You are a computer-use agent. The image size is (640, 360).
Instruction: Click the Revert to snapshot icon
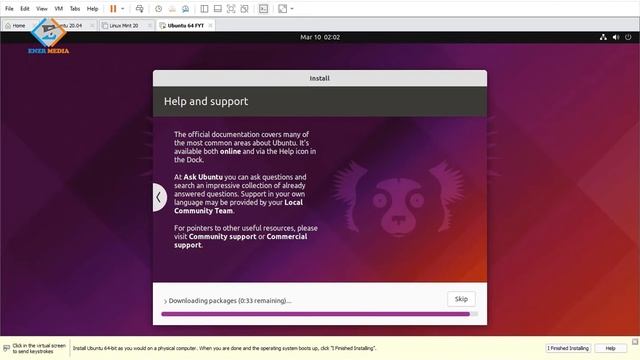point(172,9)
